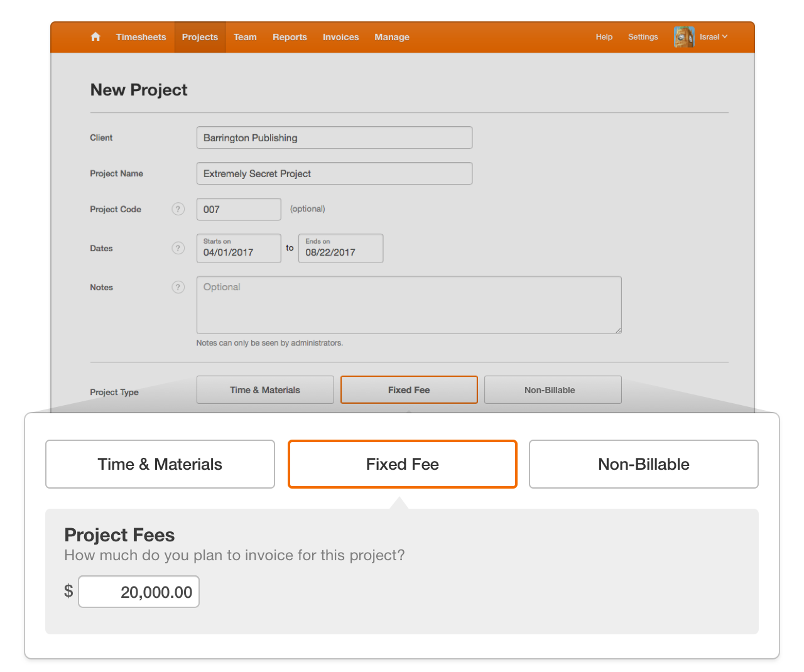Viewport: 804px width, 672px height.
Task: Edit the Barrington Publishing client field
Action: pos(334,138)
